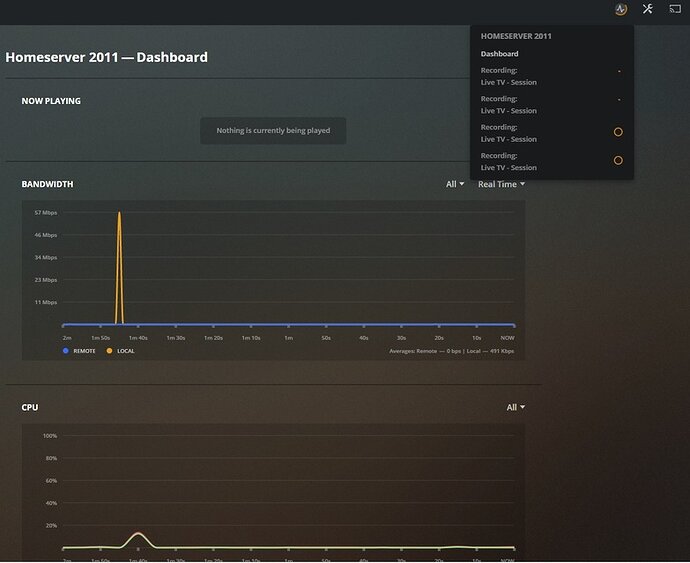Click the blue REMOTE legend dot
The width and height of the screenshot is (690, 563).
coord(66,351)
